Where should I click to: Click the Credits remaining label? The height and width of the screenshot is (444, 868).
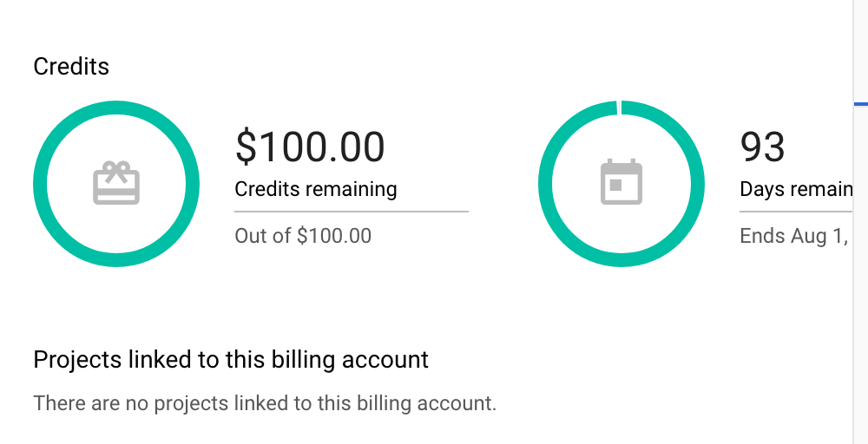coord(316,189)
